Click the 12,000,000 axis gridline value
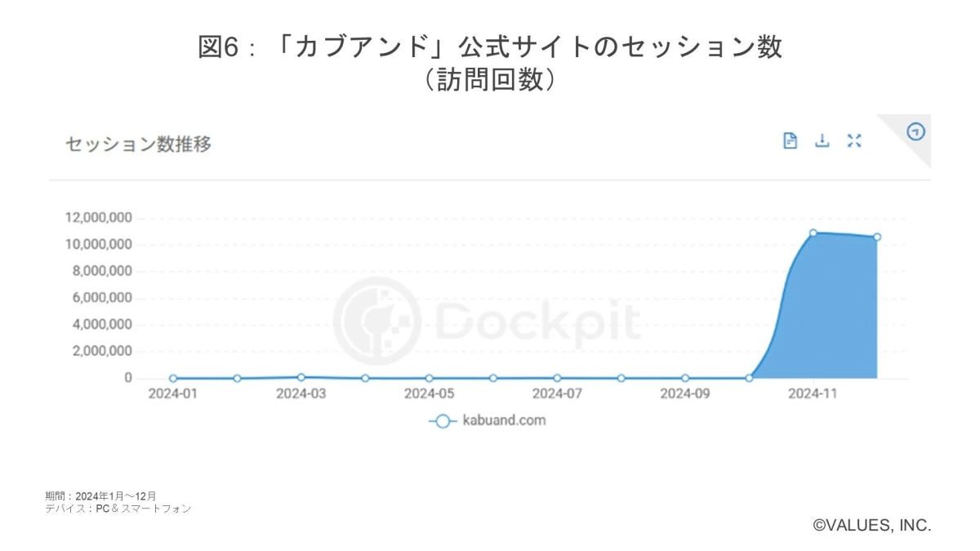This screenshot has width=980, height=551. pyautogui.click(x=100, y=216)
